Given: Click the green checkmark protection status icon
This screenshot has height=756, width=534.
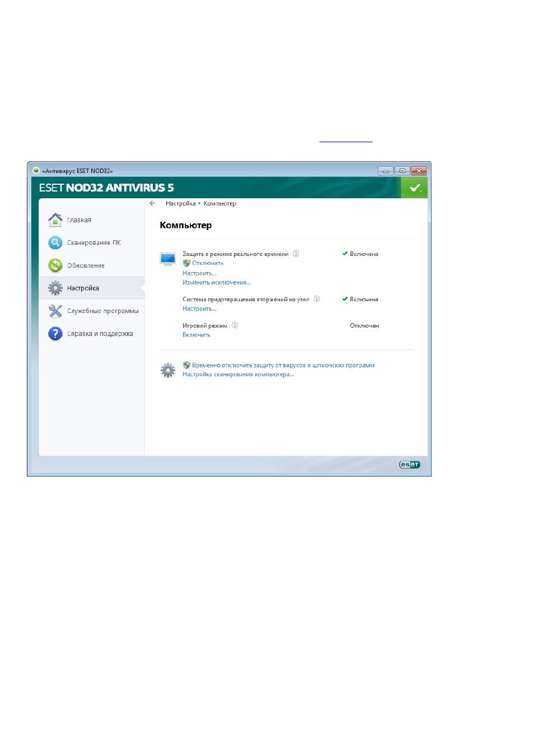Looking at the screenshot, I should pyautogui.click(x=415, y=188).
